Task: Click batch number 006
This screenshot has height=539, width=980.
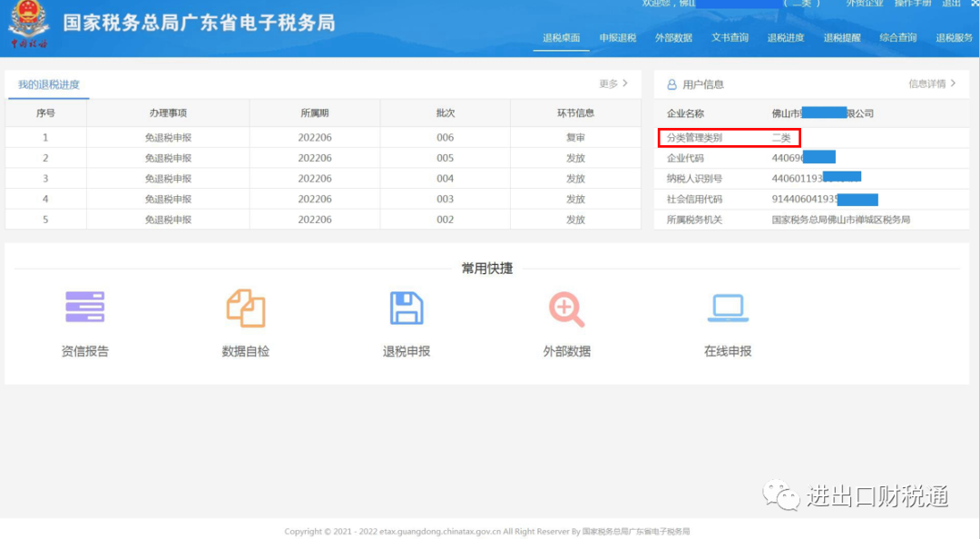Action: coord(445,138)
